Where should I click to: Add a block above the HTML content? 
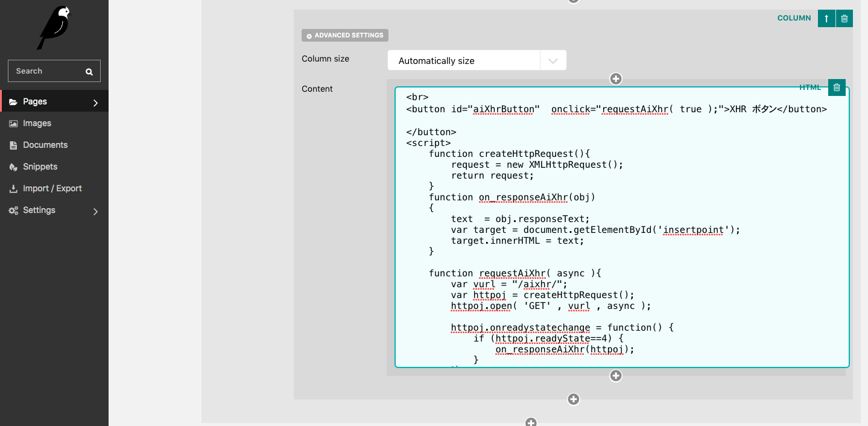[x=616, y=78]
